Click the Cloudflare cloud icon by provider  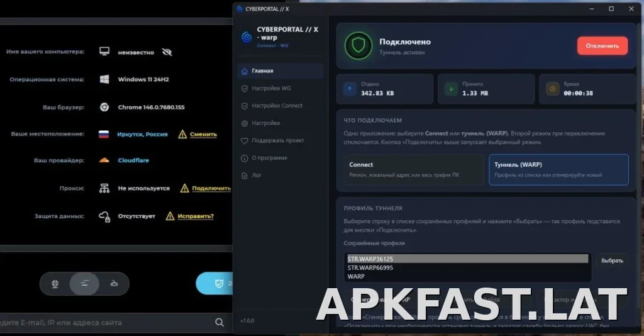(104, 160)
